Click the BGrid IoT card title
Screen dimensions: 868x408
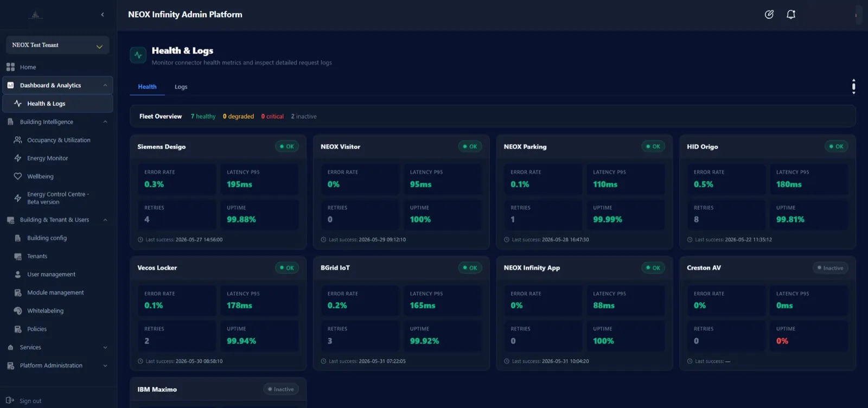[x=335, y=268]
